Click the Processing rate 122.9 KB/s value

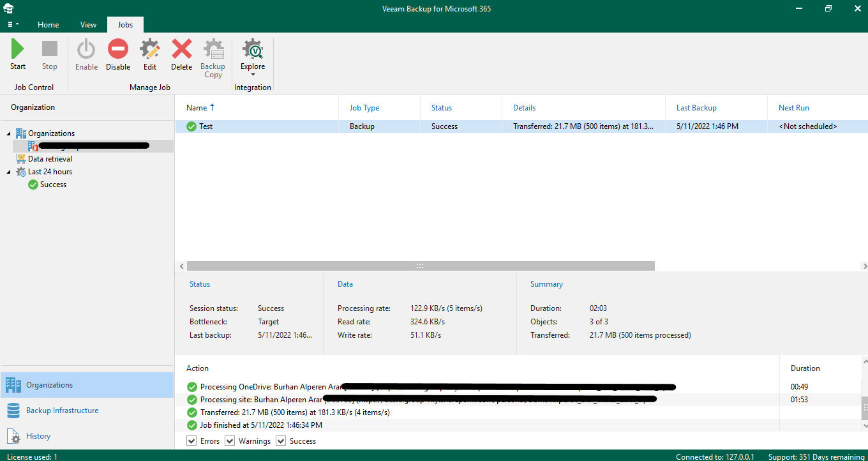pyautogui.click(x=446, y=308)
